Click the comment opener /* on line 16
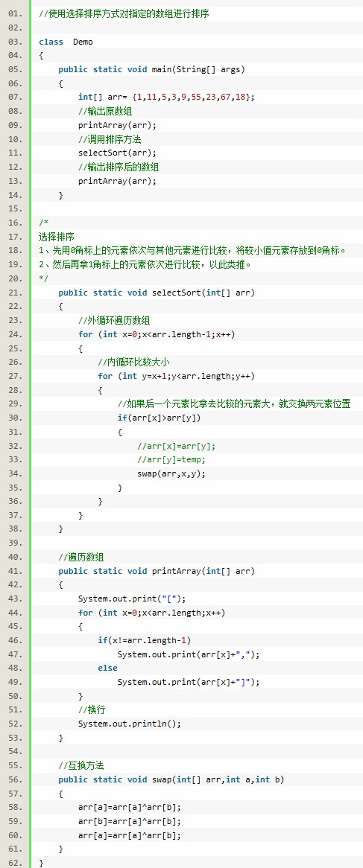The height and width of the screenshot is (868, 363). point(43,223)
